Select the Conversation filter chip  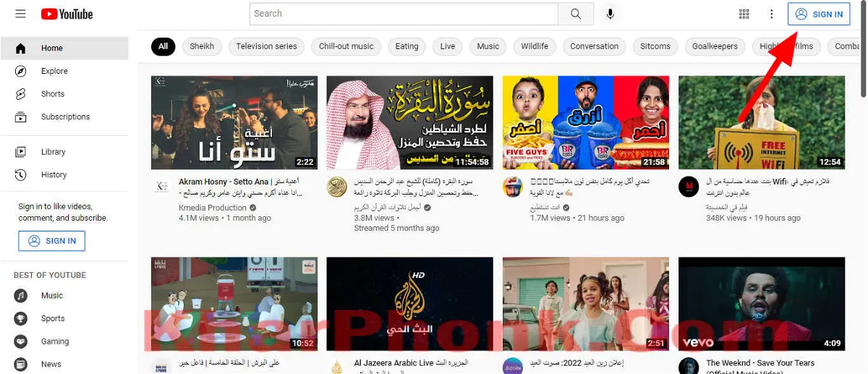tap(595, 46)
